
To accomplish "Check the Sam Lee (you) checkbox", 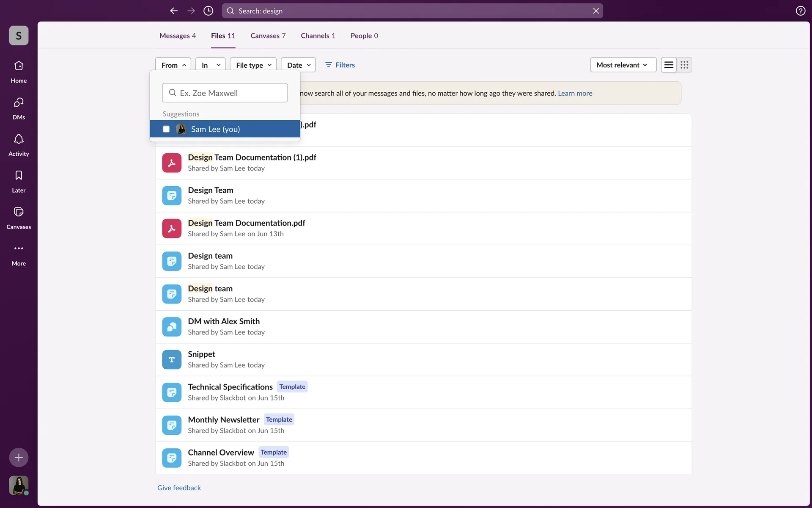I will click(x=166, y=129).
